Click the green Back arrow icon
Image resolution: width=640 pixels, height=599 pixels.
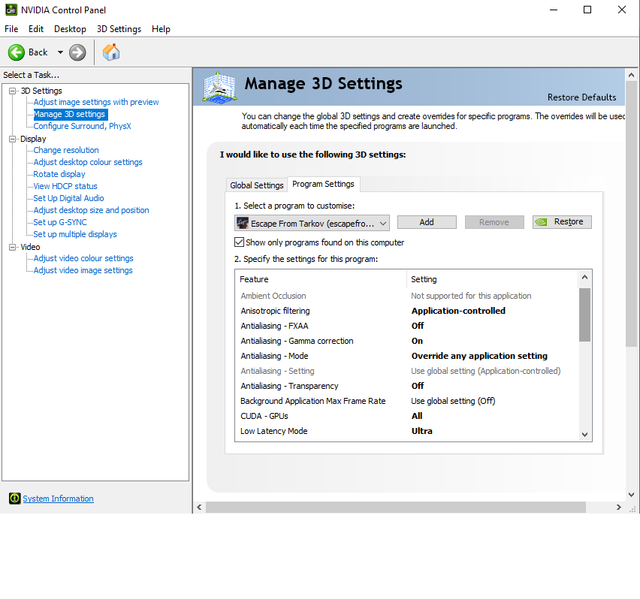tap(16, 52)
